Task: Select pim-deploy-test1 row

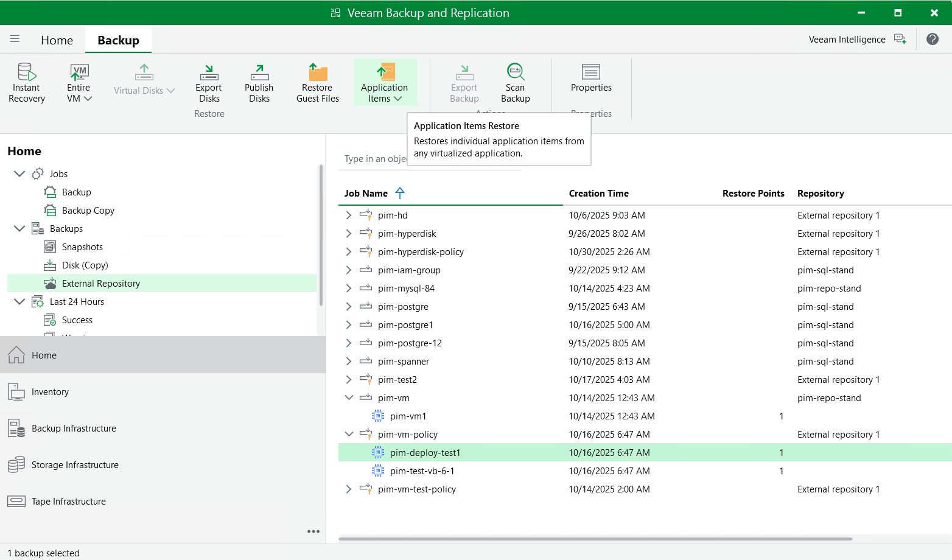Action: (645, 453)
